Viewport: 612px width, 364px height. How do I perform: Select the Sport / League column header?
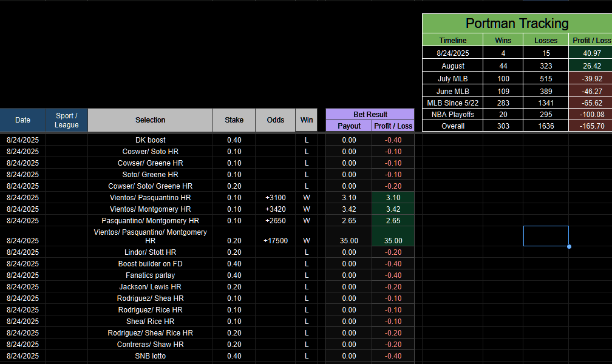coord(66,120)
